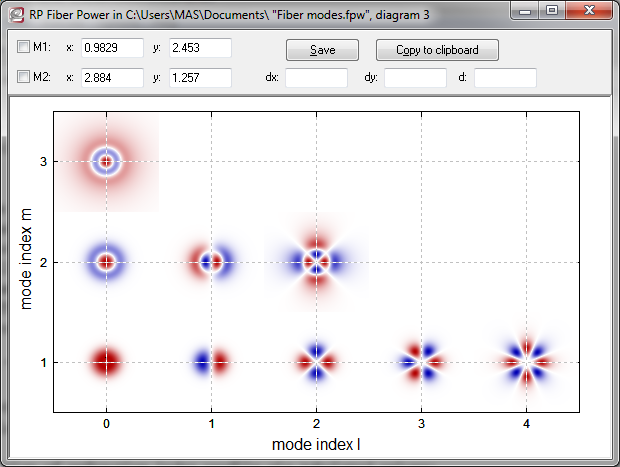Select the two-lobe mode at l=1, m=1
Viewport: 620px width, 467px height.
[211, 361]
